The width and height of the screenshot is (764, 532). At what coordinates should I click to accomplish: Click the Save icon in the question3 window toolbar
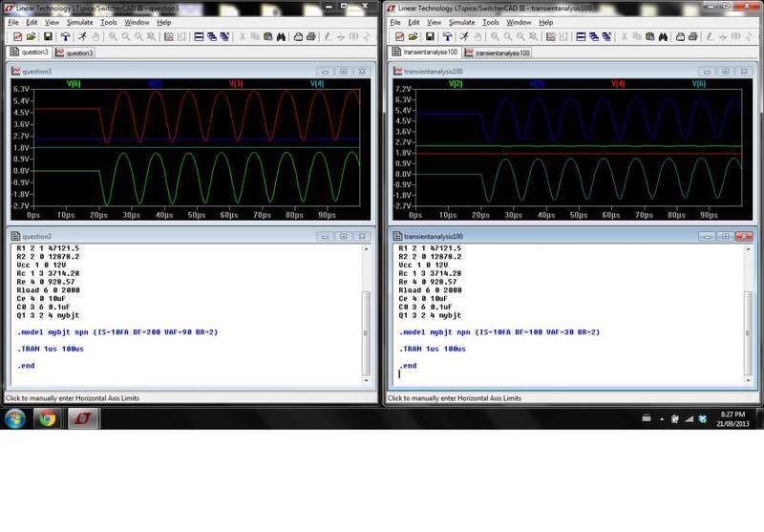click(x=48, y=36)
